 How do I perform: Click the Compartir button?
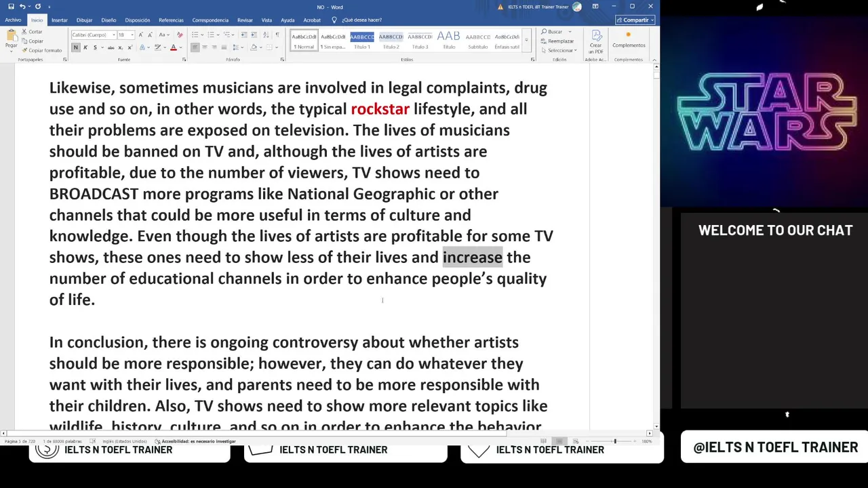point(635,20)
